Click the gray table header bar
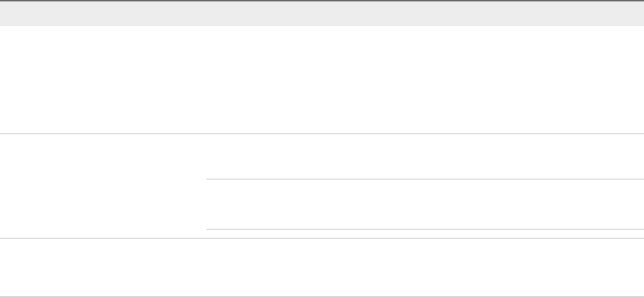Screen dimensions: 644x297 coord(322,14)
